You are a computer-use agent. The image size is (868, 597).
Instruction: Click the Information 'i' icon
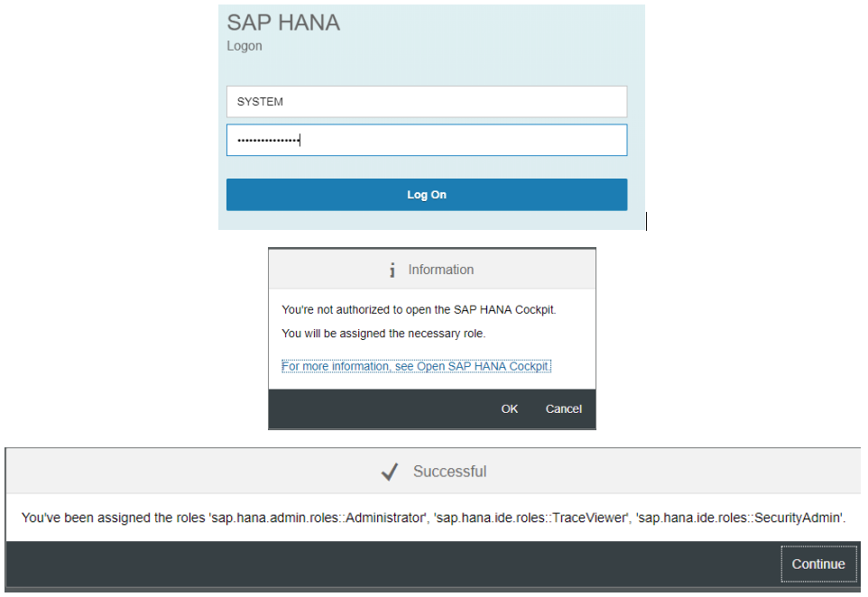pos(392,270)
